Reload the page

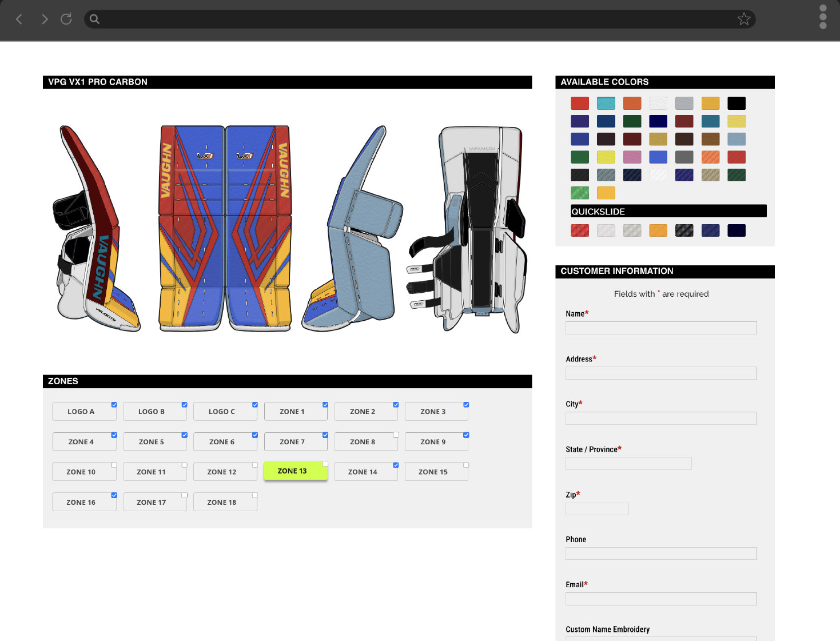click(66, 19)
